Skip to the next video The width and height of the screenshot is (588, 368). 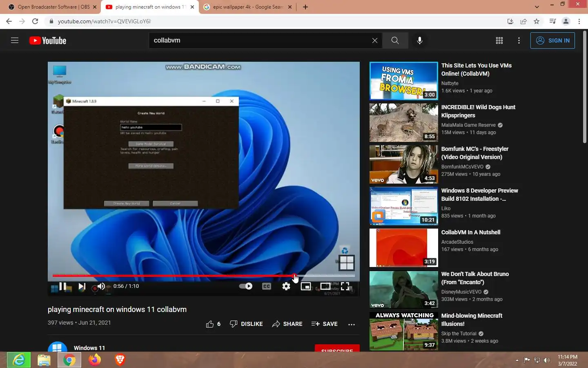click(82, 286)
